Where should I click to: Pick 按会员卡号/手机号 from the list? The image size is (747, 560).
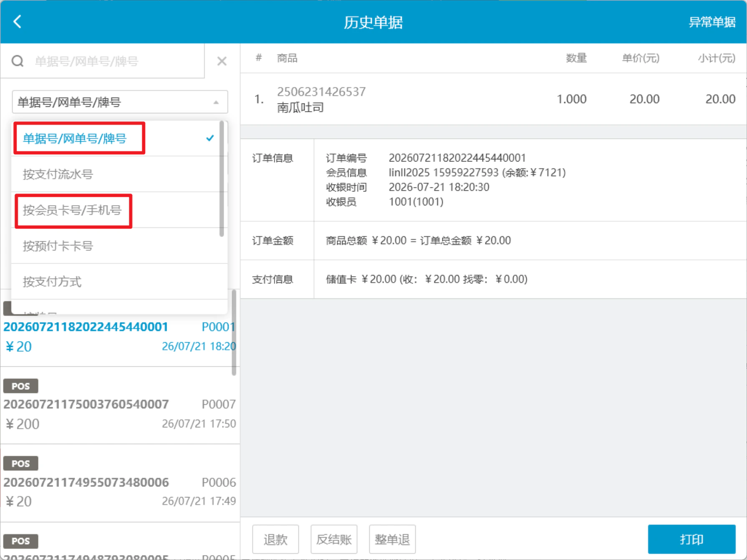pyautogui.click(x=119, y=210)
